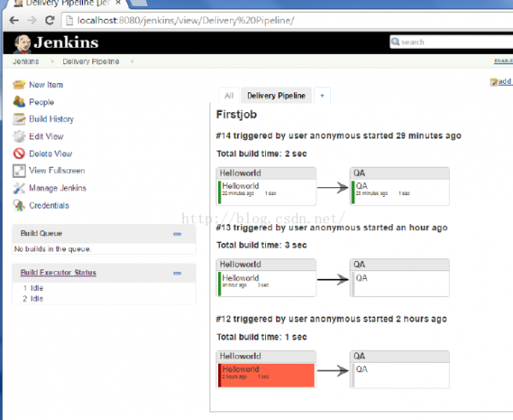Click the search magnifier icon
This screenshot has width=513, height=420.
(395, 42)
